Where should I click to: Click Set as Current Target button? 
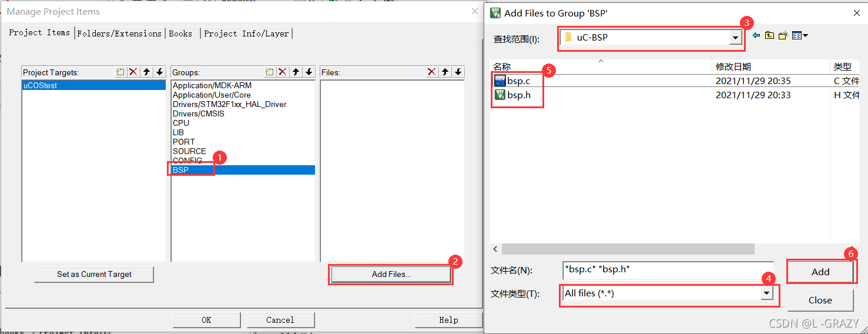tap(94, 274)
